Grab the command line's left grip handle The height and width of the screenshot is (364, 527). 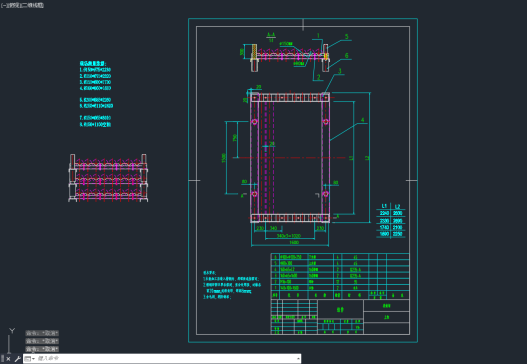(x=2, y=359)
